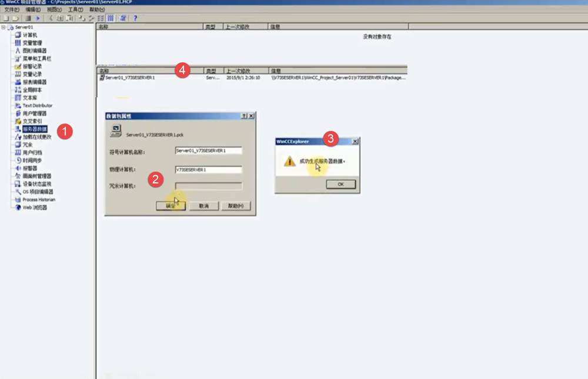Select 报警记录 alarm logging item
This screenshot has height=379, width=588.
[x=32, y=66]
